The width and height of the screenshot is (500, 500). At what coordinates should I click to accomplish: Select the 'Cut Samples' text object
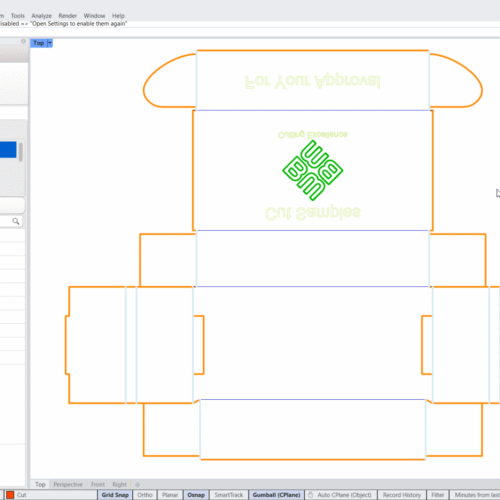click(x=313, y=213)
